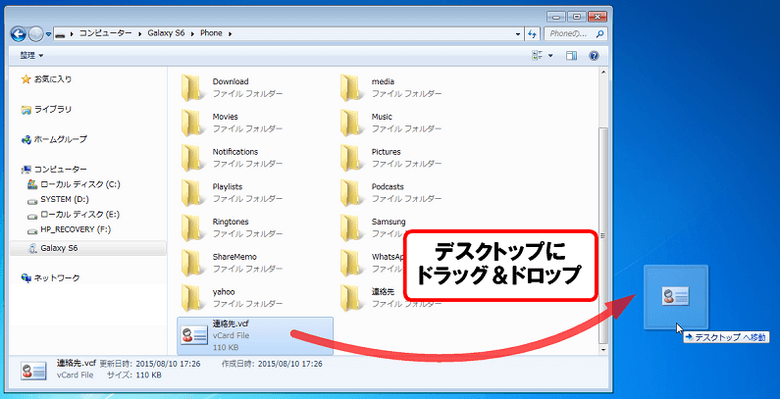Open the 整理 organize menu
Viewport: 780px width, 399px height.
point(31,56)
